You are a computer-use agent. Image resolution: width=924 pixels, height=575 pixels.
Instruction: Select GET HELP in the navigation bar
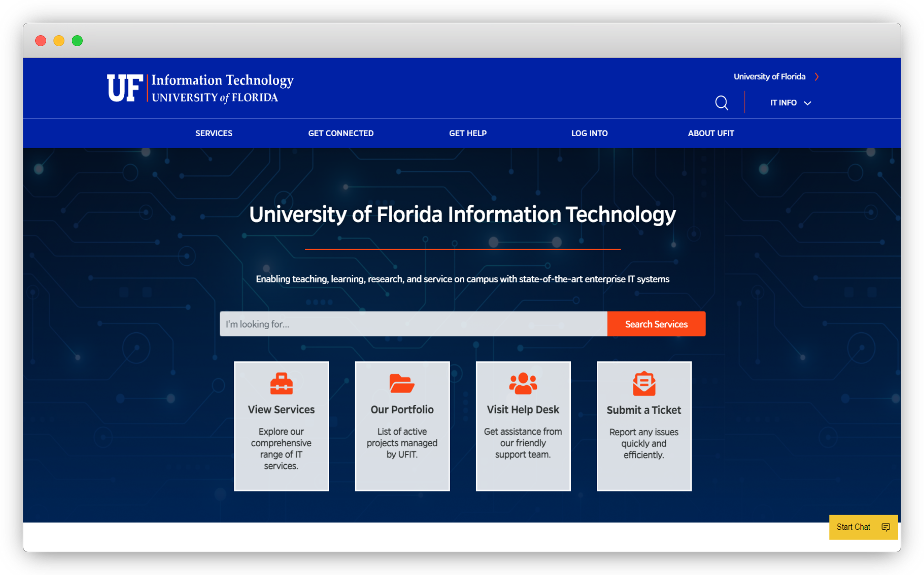pos(467,133)
